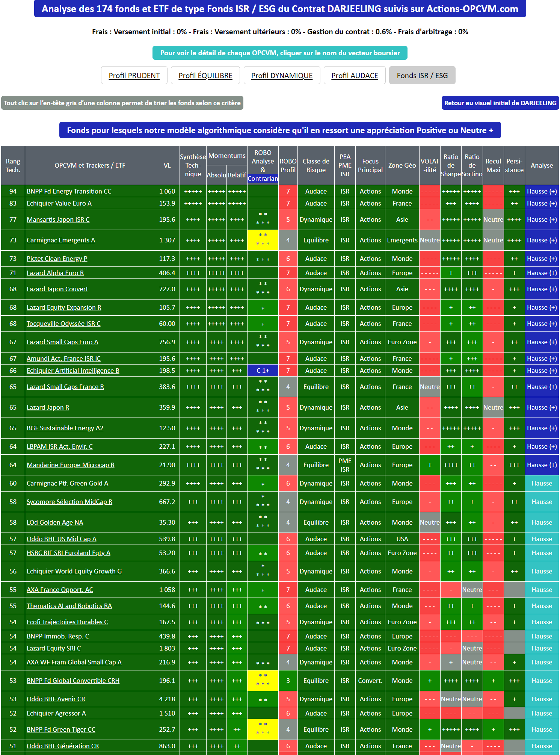Open Mandarine Europe Microcap R link
Image resolution: width=560 pixels, height=755 pixels.
coord(71,465)
